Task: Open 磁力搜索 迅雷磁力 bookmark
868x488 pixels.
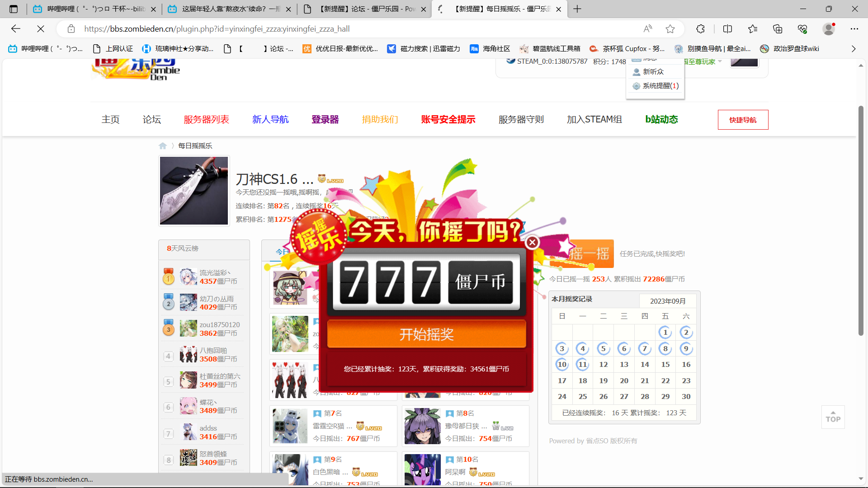Action: 424,49
